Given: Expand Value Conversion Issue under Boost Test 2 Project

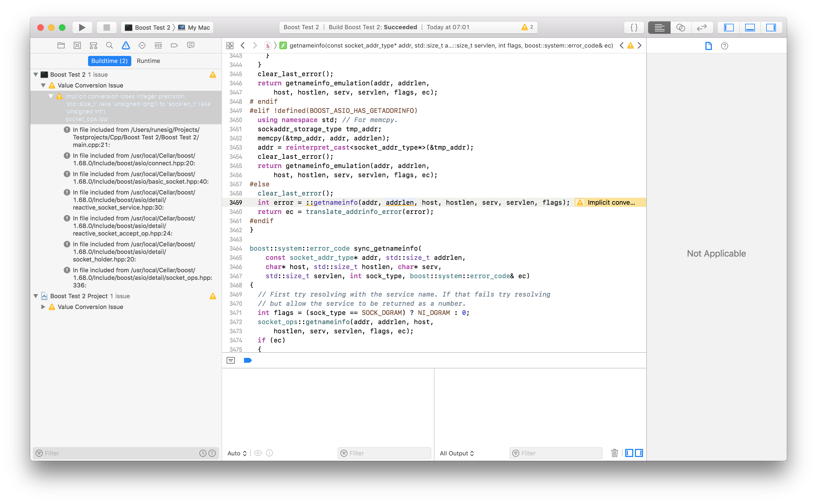Looking at the screenshot, I should tap(43, 307).
